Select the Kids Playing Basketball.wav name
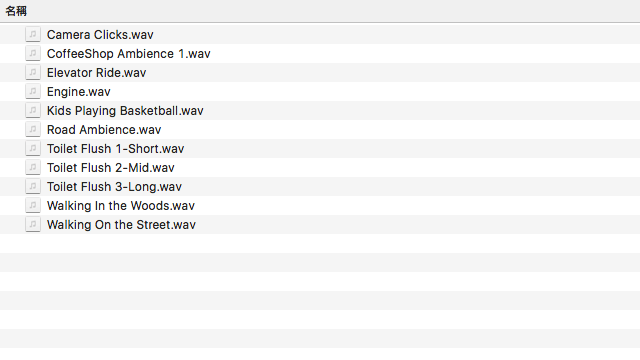 [125, 111]
